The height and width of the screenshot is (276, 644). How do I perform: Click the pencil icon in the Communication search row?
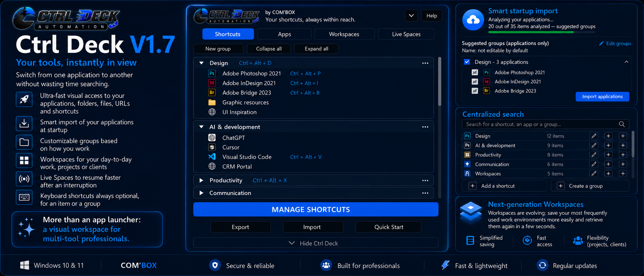(x=594, y=164)
